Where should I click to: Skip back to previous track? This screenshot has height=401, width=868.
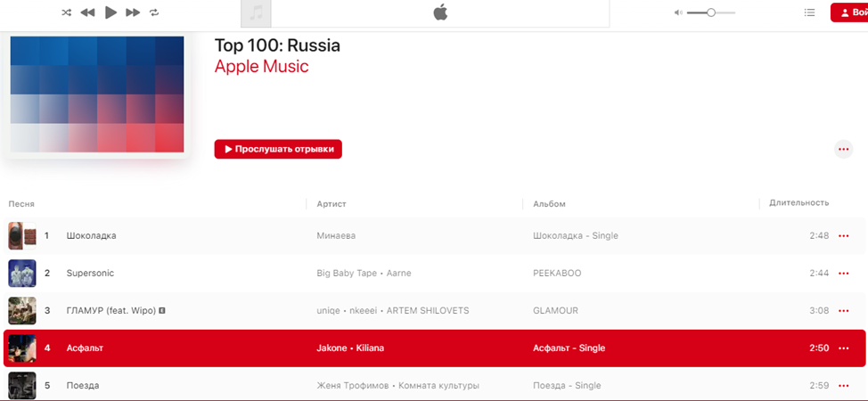pos(87,12)
